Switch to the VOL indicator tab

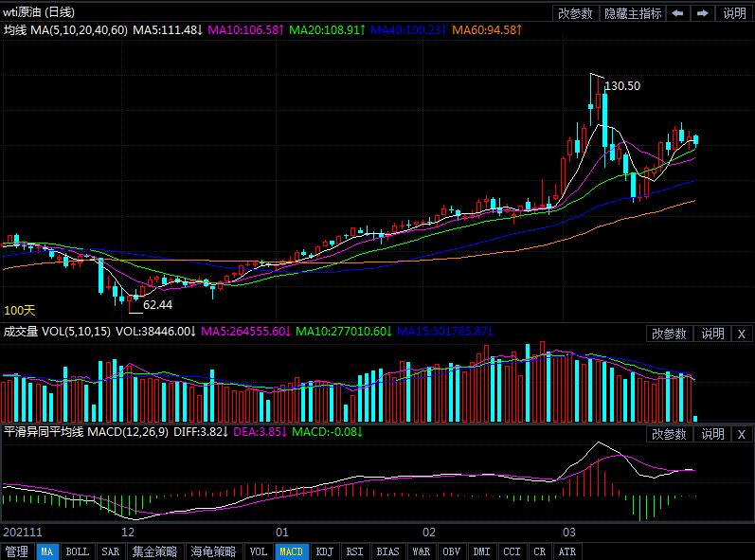pyautogui.click(x=258, y=551)
